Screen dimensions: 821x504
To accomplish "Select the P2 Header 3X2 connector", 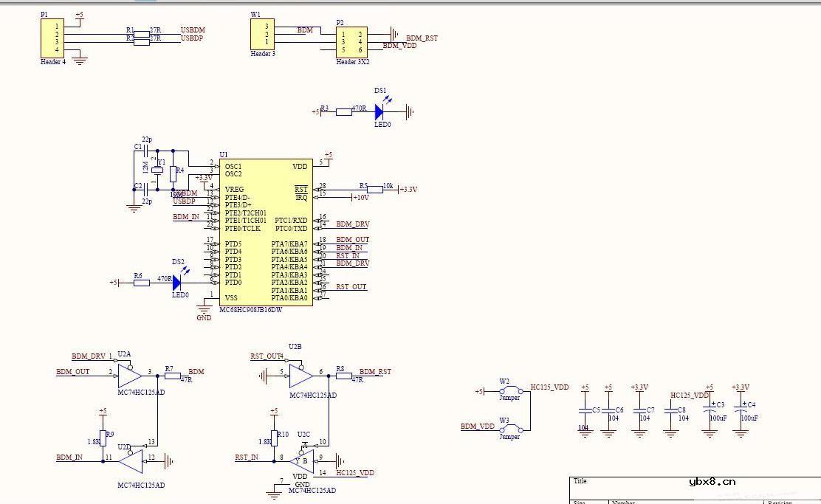I will [x=351, y=42].
